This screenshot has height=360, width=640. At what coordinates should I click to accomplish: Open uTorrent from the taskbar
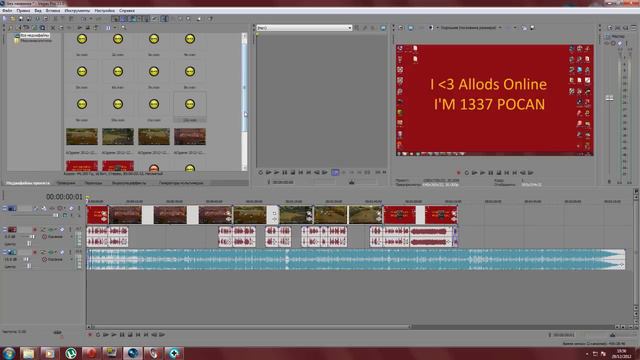[71, 353]
